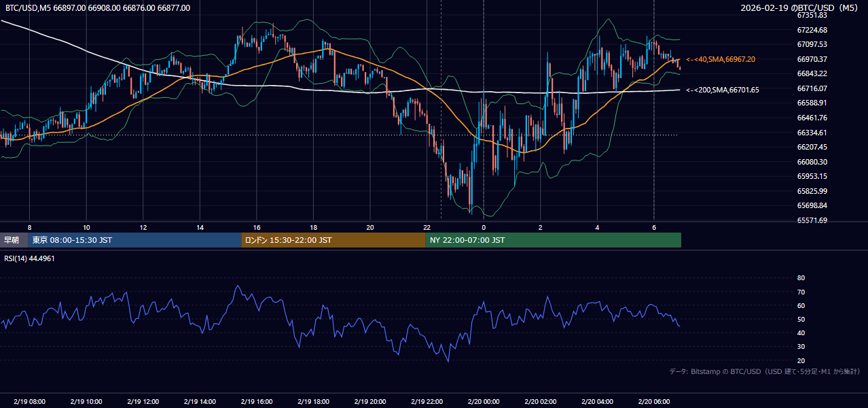Click RSI scale level 50
The height and width of the screenshot is (408, 868).
pos(801,319)
